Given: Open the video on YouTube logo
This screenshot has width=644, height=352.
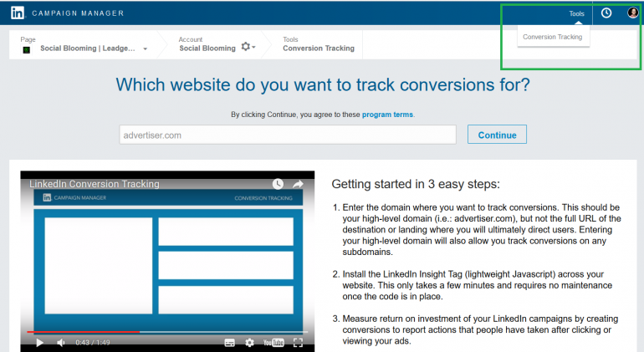Looking at the screenshot, I should click(273, 343).
